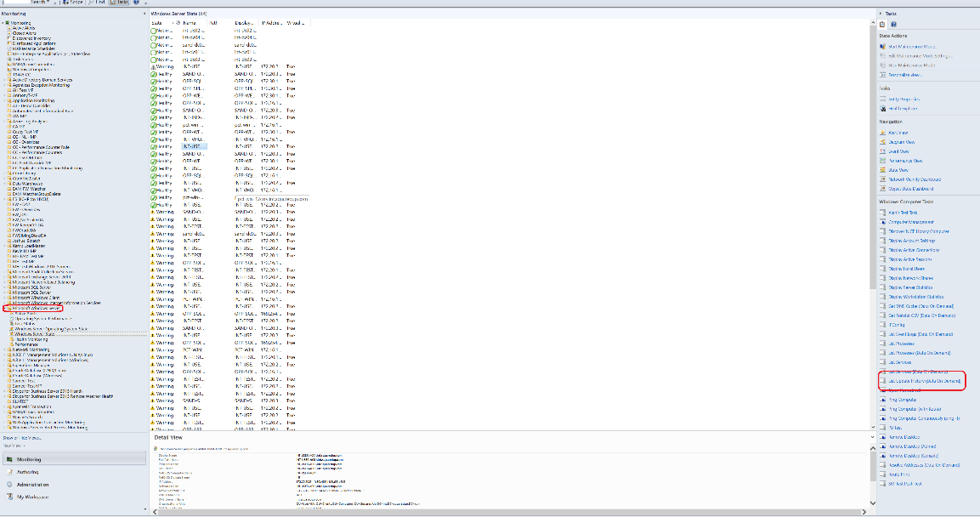Toggle the Tasks pane toolbar button

click(121, 3)
